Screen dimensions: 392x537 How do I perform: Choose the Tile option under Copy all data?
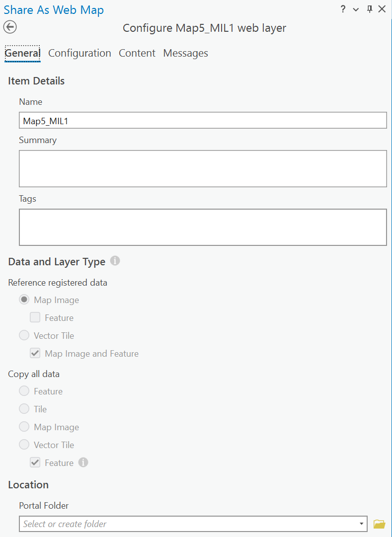click(x=24, y=409)
